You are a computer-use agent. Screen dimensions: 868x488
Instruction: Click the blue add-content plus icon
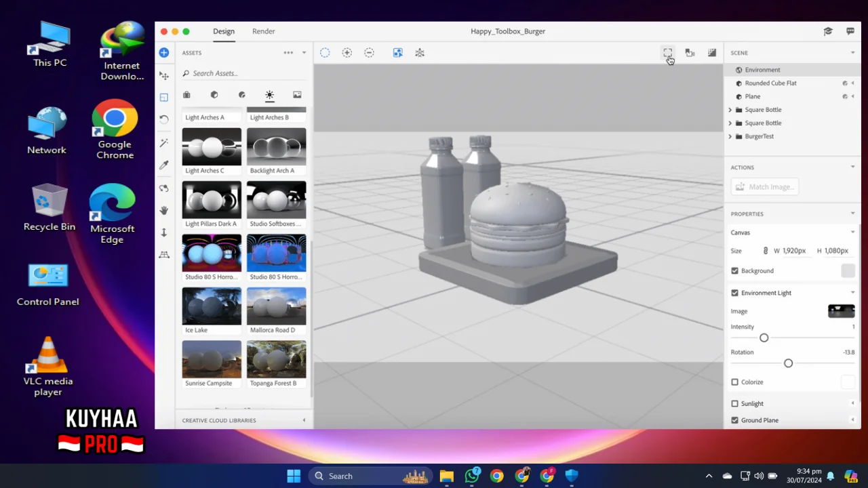[164, 53]
